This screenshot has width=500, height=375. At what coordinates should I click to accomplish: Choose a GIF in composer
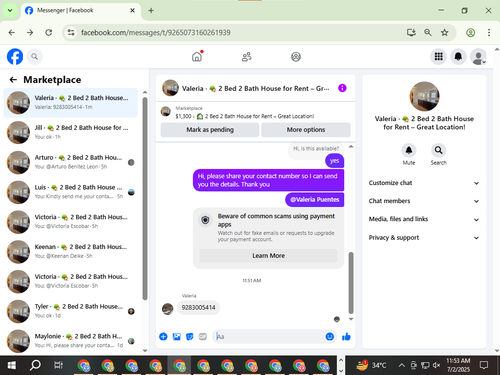203,337
